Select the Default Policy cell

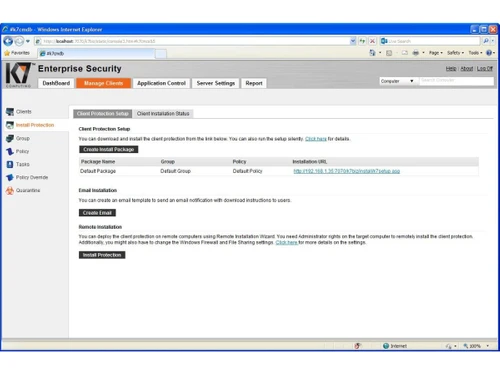coord(247,171)
